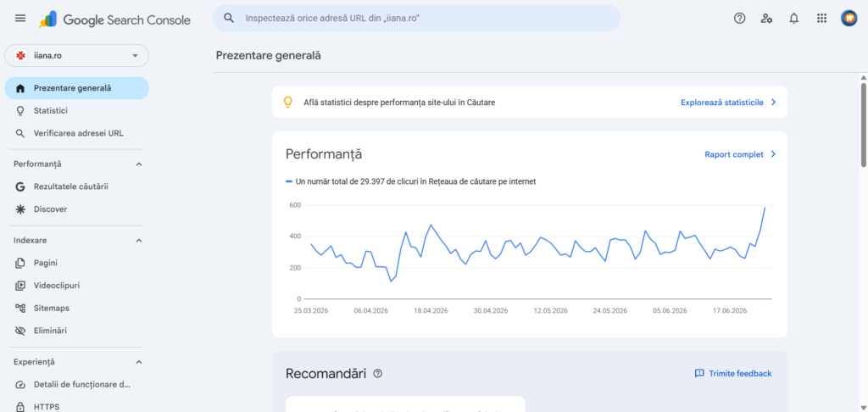Click the Explorează statisticile link

click(722, 103)
